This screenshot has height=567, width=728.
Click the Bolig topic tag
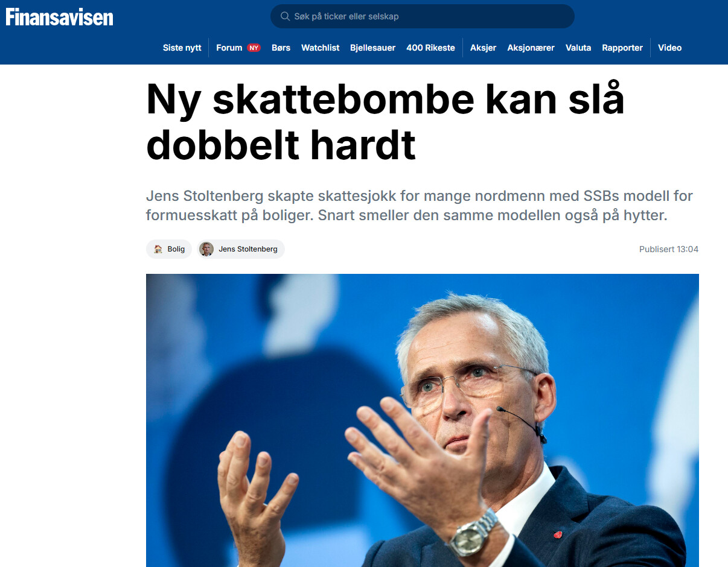169,249
